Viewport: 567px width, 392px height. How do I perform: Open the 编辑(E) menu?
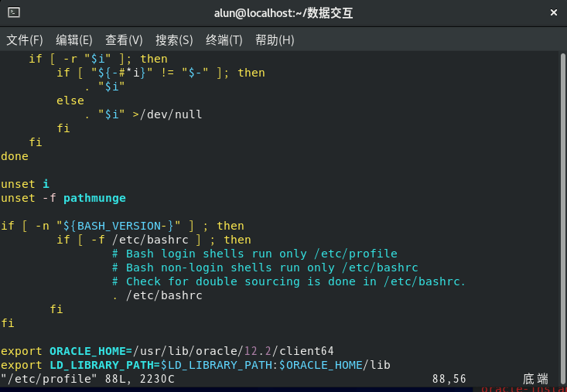coord(74,39)
